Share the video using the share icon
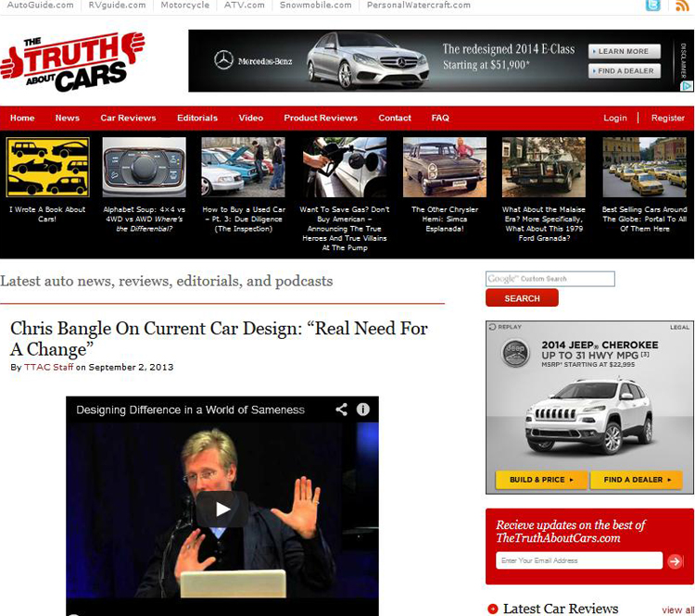The height and width of the screenshot is (616, 695). (x=341, y=409)
